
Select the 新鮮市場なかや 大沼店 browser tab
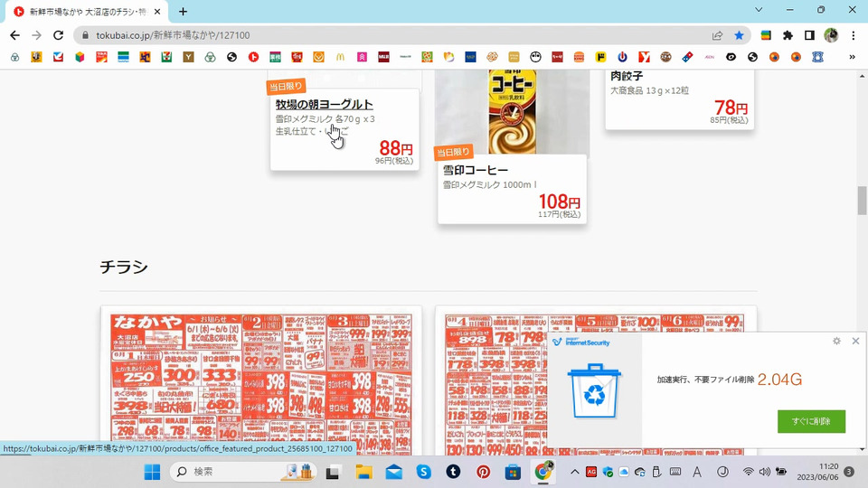88,12
